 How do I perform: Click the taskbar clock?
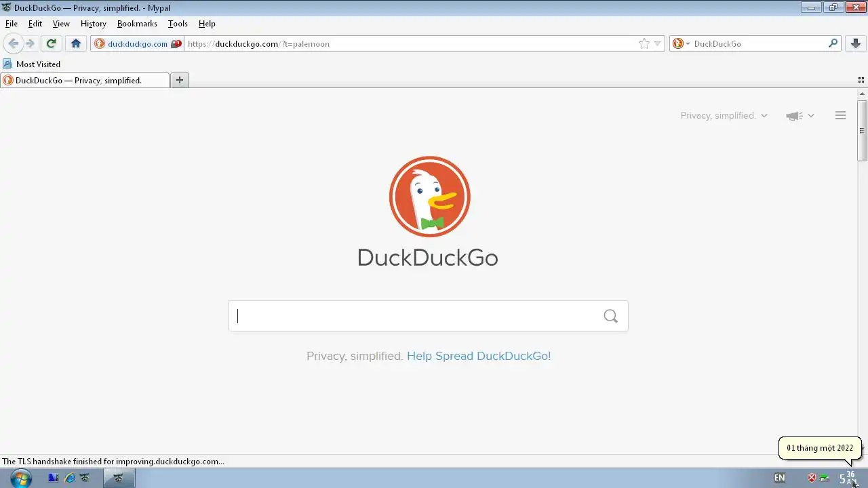848,478
